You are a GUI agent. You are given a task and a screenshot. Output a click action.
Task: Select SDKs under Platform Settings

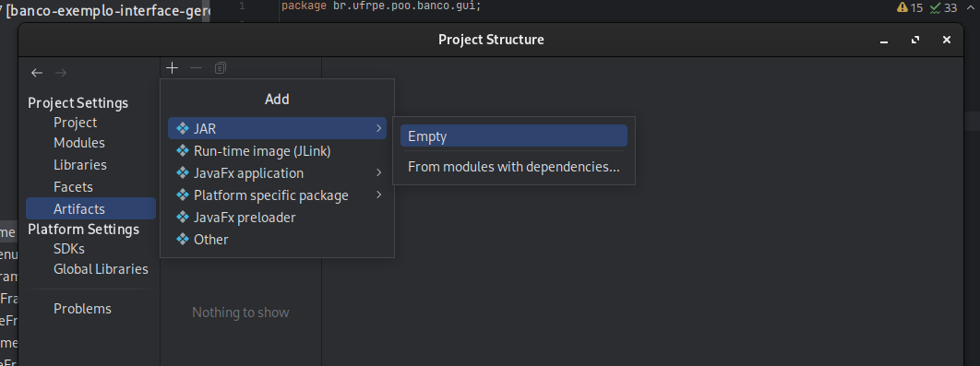click(69, 249)
